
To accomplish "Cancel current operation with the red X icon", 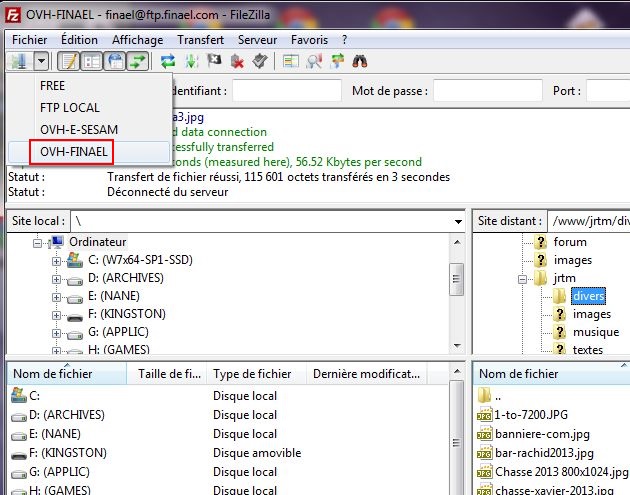I will pyautogui.click(x=238, y=61).
